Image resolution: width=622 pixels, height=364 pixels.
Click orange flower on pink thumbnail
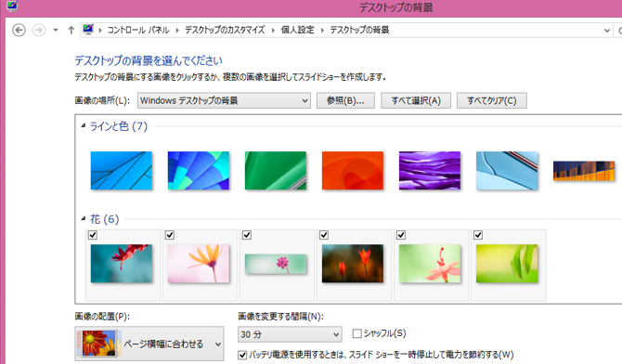tap(199, 264)
